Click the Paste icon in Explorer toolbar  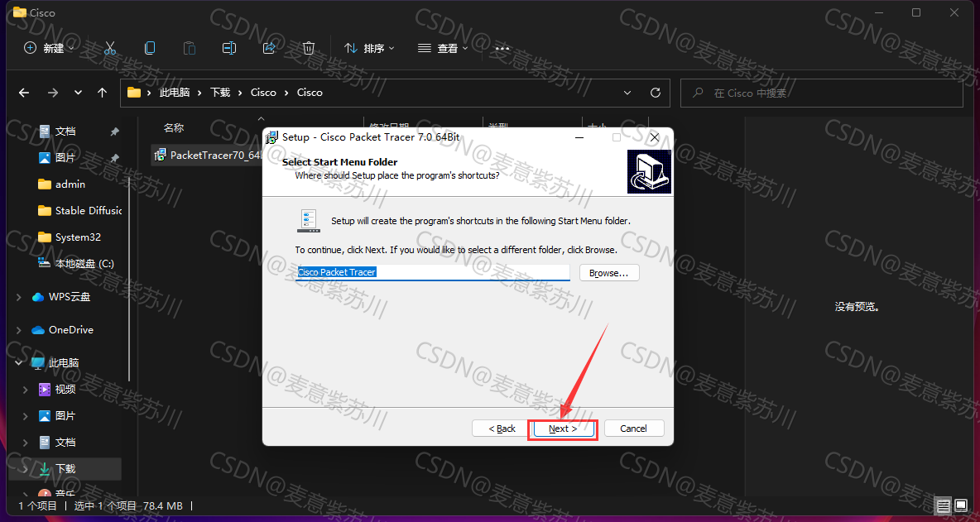(190, 48)
